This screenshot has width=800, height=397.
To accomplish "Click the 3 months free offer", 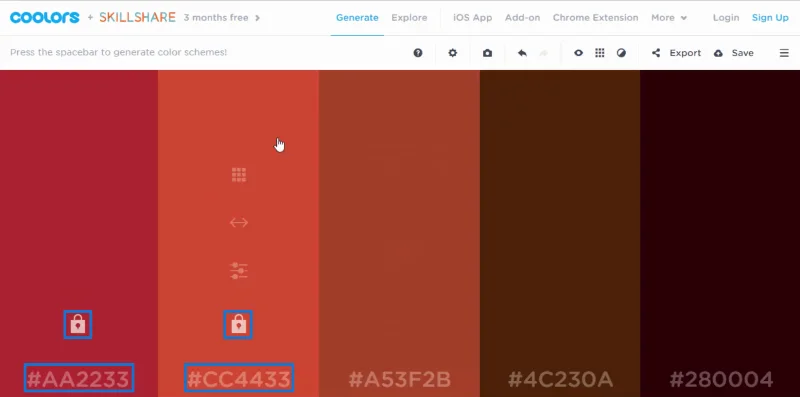I will point(216,17).
